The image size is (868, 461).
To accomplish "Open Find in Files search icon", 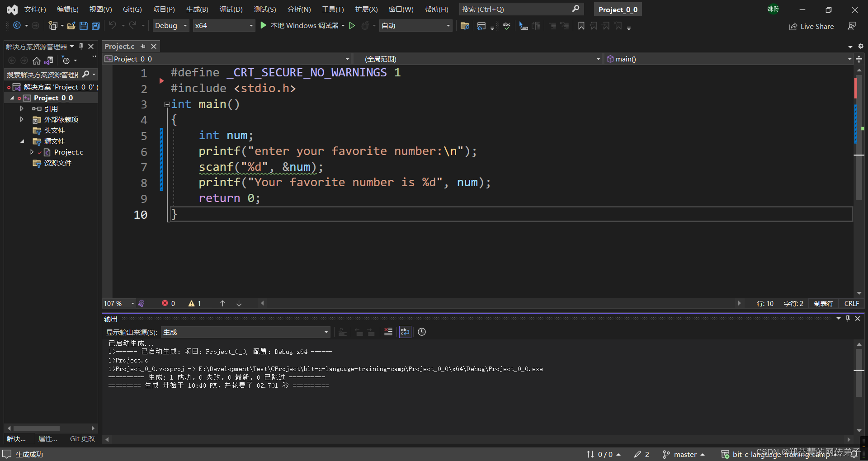I will (x=464, y=26).
